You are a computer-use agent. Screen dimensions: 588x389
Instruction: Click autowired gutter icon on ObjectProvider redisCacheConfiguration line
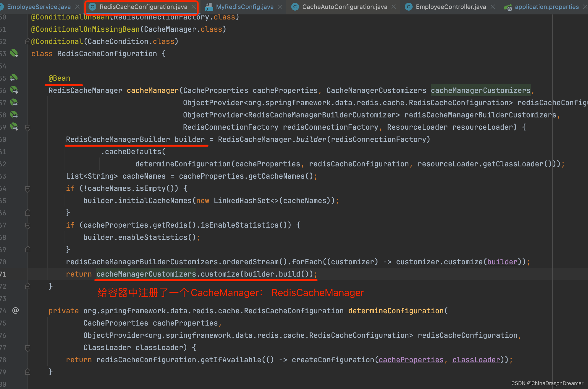click(14, 102)
